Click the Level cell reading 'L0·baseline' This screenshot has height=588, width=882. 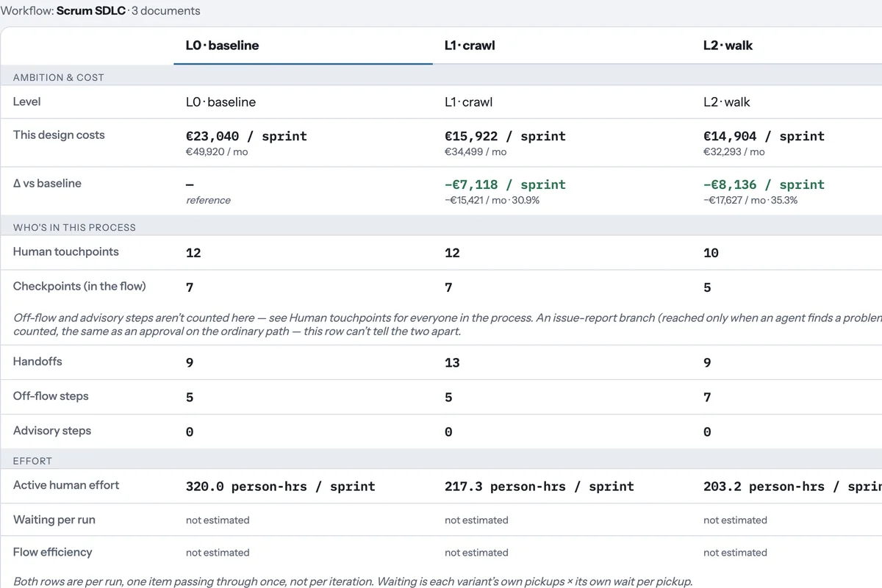[x=220, y=102]
